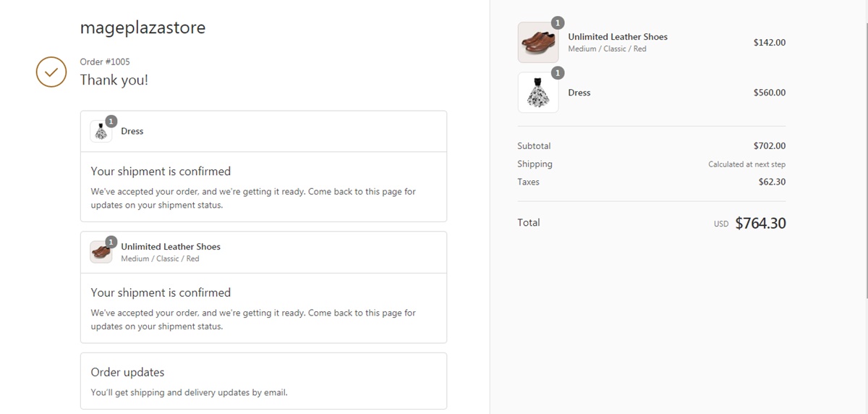Click the Unlimited Leather Shoes image in order summary
868x414 pixels.
point(537,42)
